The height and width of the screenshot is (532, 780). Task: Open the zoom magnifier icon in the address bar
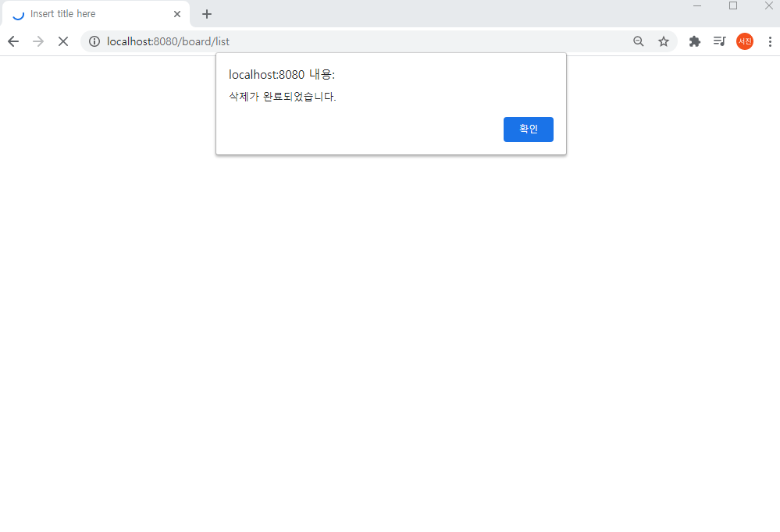pyautogui.click(x=639, y=41)
